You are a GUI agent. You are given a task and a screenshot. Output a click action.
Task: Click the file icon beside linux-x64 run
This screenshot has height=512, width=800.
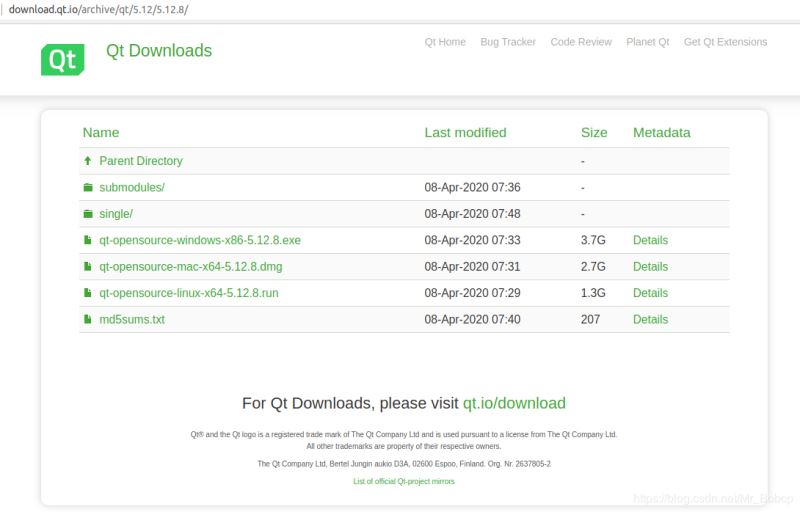point(88,294)
